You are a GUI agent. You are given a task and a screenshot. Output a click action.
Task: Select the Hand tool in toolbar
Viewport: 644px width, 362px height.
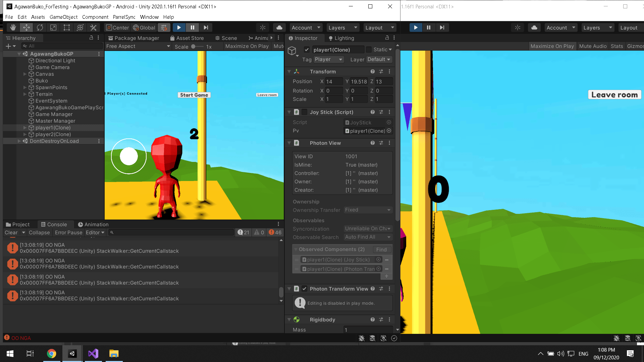click(13, 27)
